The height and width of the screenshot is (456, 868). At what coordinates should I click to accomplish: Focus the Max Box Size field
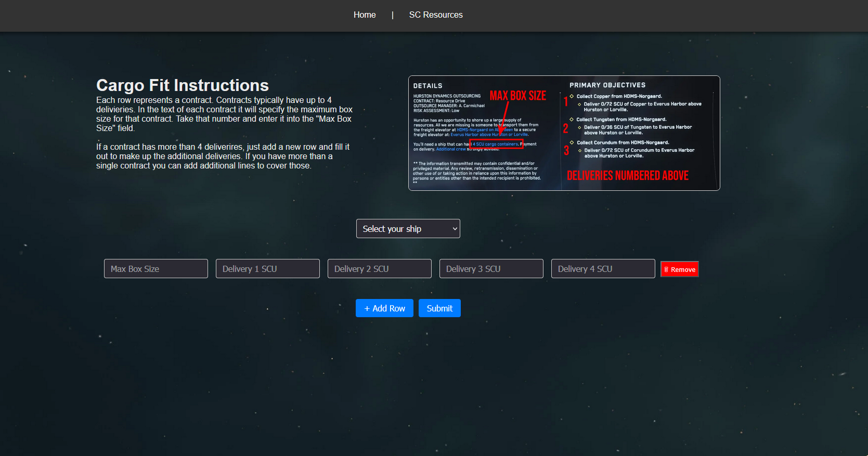click(x=156, y=269)
